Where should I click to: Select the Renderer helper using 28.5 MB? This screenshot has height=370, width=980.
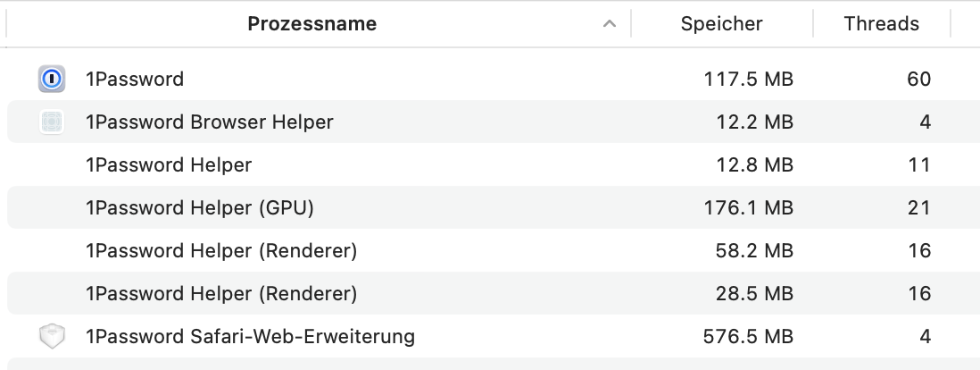pyautogui.click(x=221, y=294)
